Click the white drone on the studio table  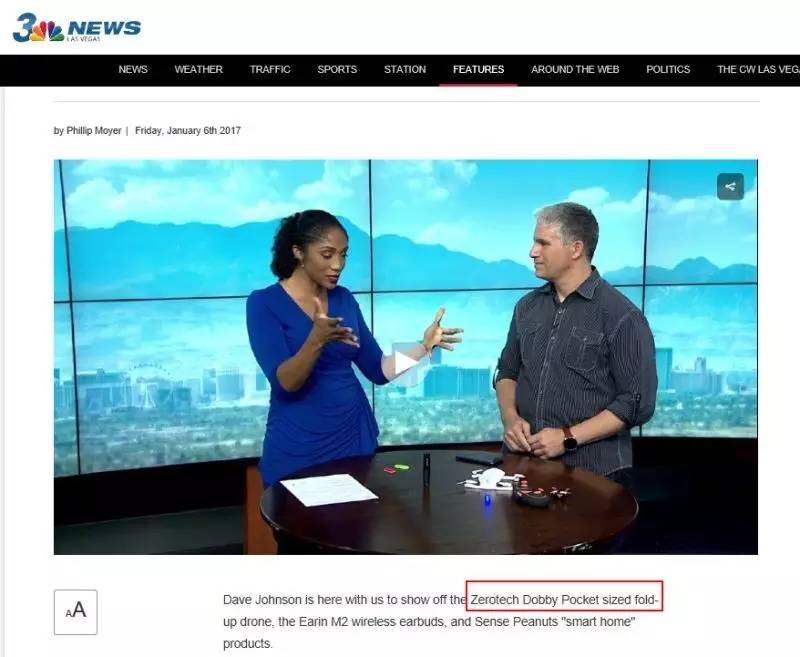pos(489,478)
